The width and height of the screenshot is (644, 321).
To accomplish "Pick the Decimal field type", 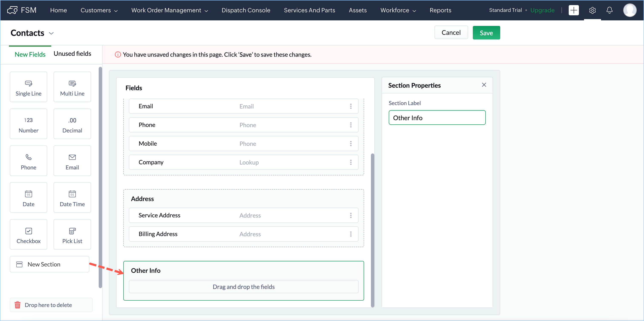I will [x=72, y=124].
